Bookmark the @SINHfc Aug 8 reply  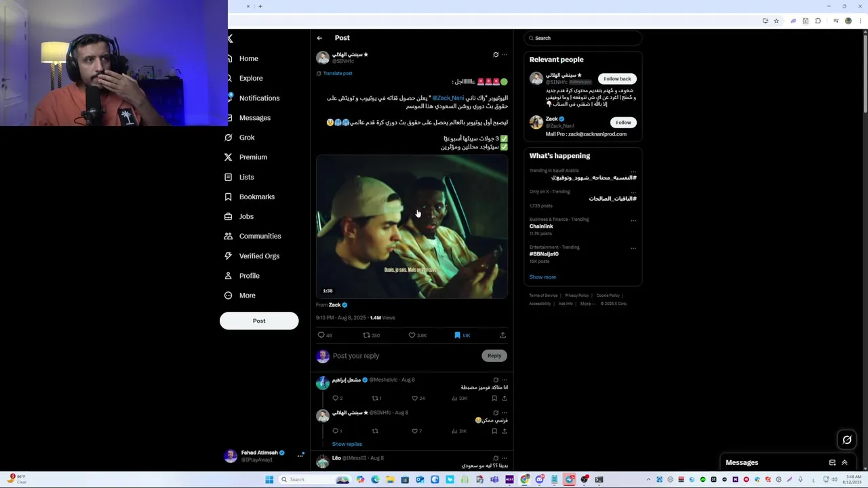click(494, 431)
